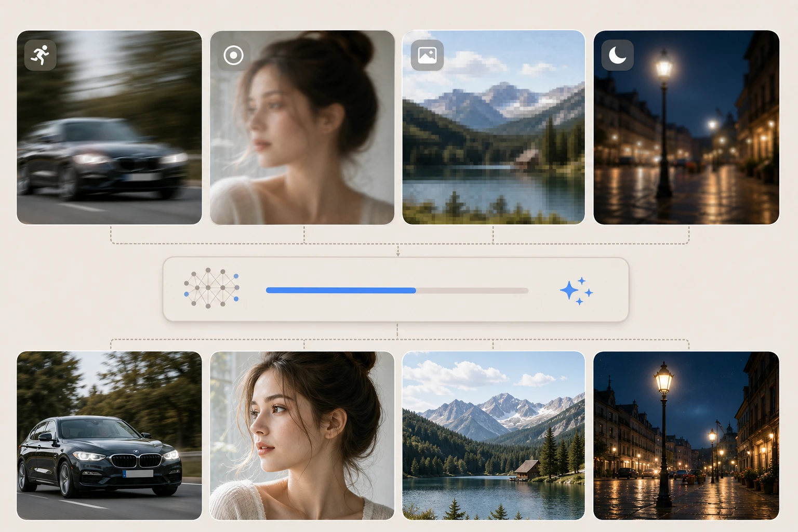
Task: Click the neural network mesh icon
Action: point(211,288)
